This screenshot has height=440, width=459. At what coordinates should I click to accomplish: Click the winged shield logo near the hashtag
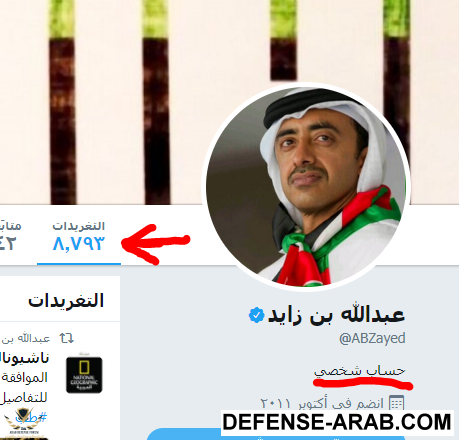(23, 421)
